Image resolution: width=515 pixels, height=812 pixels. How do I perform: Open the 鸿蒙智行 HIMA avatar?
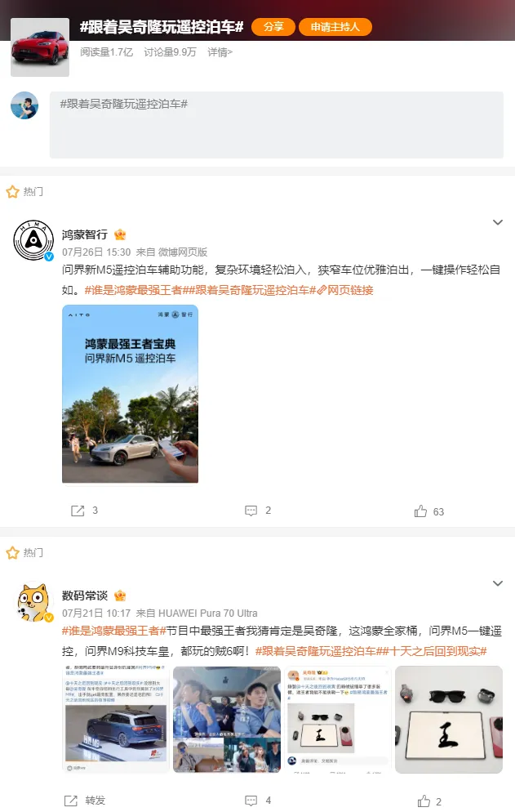coord(33,240)
